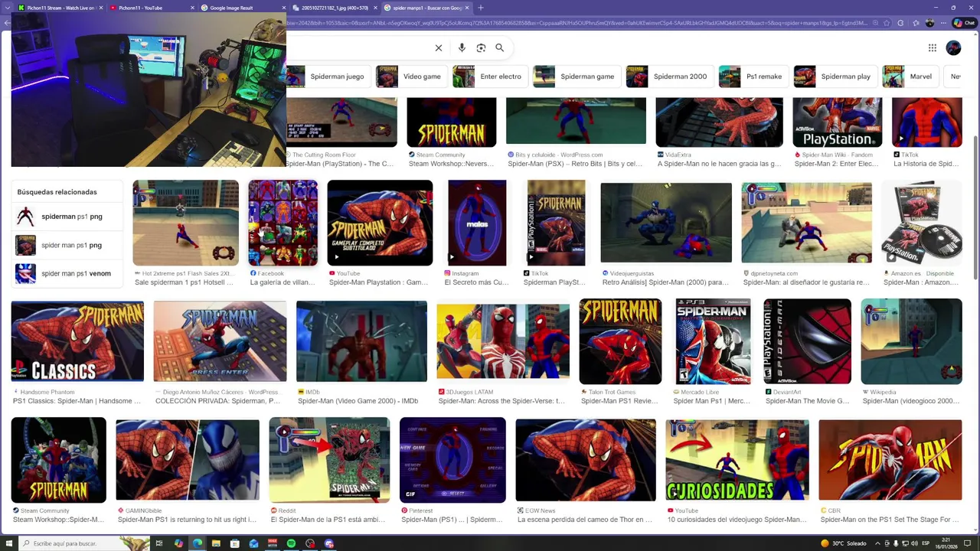The width and height of the screenshot is (980, 551).
Task: Filter results by 'Video game' chip
Action: pyautogui.click(x=411, y=77)
